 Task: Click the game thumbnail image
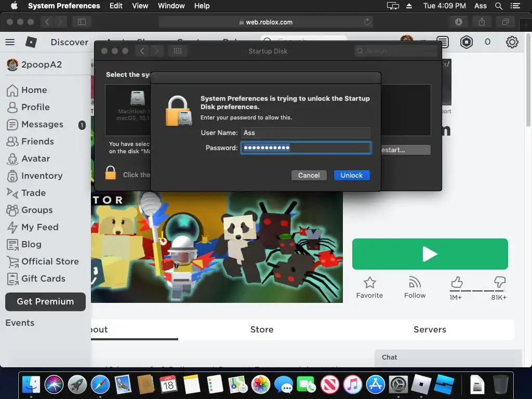tap(217, 247)
